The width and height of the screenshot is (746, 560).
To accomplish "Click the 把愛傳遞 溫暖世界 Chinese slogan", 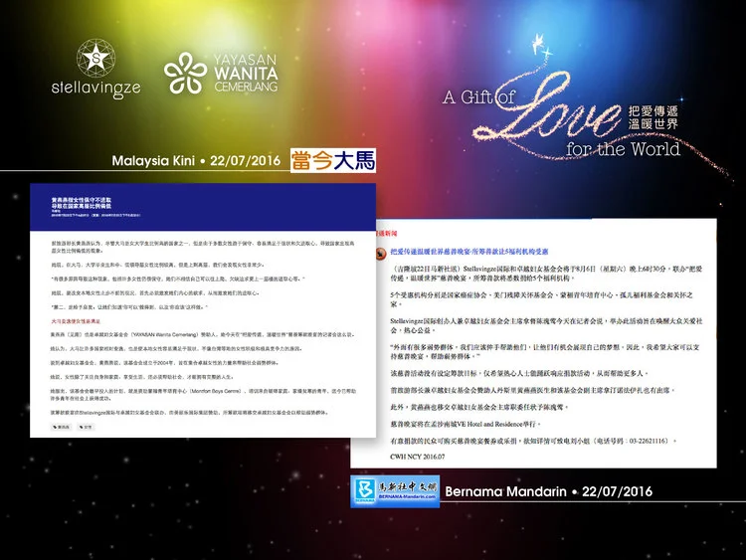I will (653, 117).
